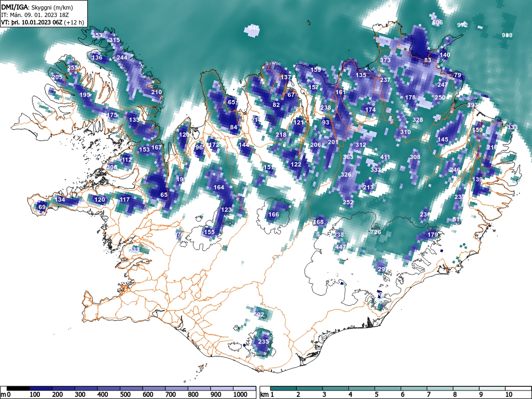Click the visibility value "972"

(462, 25)
